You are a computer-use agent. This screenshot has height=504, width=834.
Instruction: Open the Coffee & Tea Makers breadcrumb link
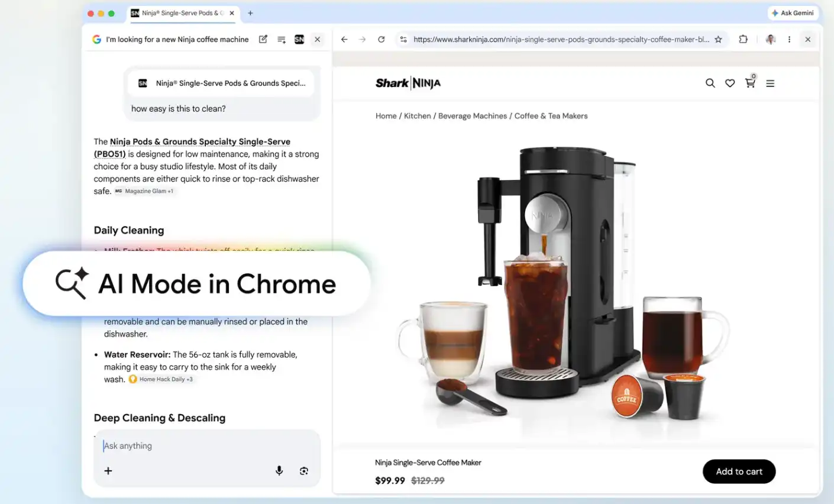tap(550, 115)
